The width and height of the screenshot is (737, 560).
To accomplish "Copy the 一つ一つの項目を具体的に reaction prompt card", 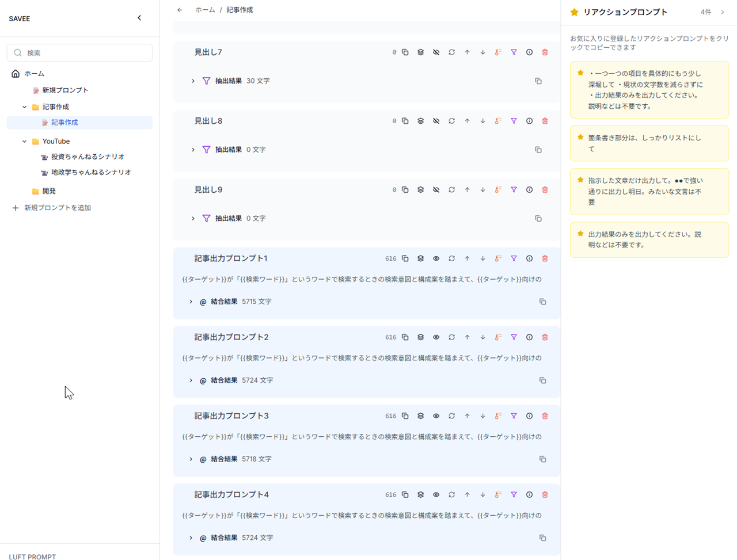I will pos(649,90).
